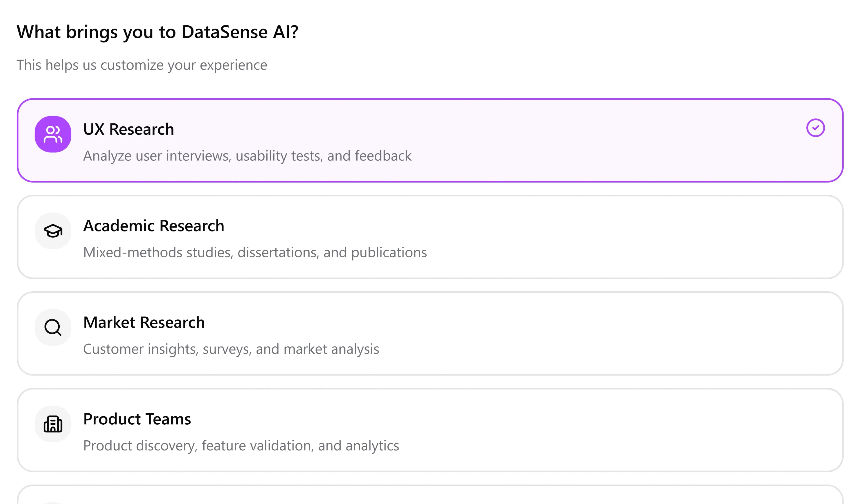This screenshot has width=864, height=504.
Task: Click the partially visible fifth option card
Action: 430,496
